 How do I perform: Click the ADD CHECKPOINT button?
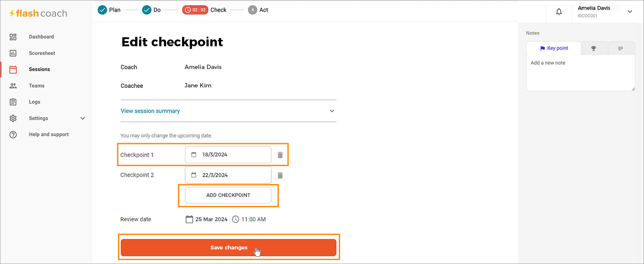[228, 195]
